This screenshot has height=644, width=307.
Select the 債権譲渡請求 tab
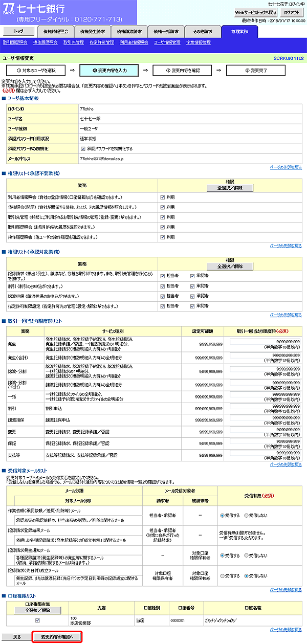point(129,31)
